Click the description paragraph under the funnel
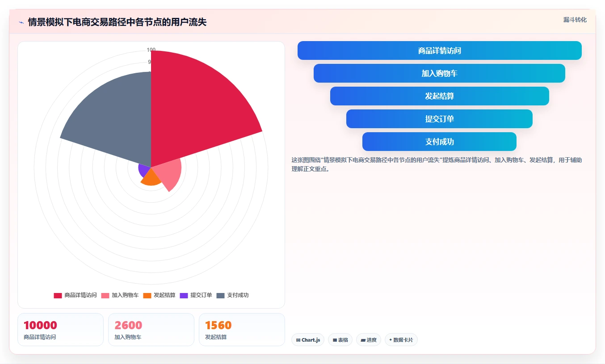 [x=437, y=164]
